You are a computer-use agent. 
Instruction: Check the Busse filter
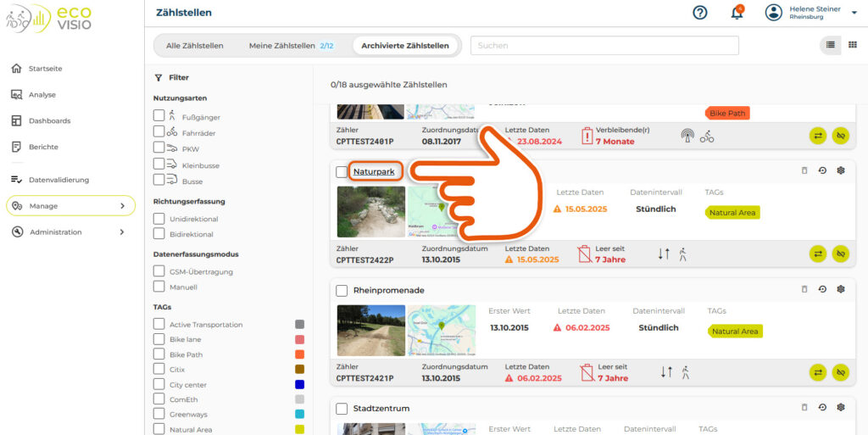[x=159, y=179]
